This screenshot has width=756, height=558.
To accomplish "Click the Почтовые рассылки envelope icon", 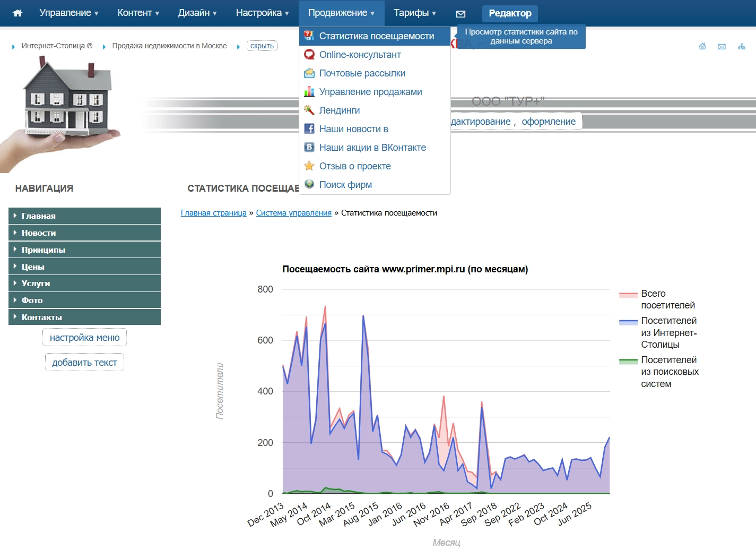I will click(x=309, y=73).
